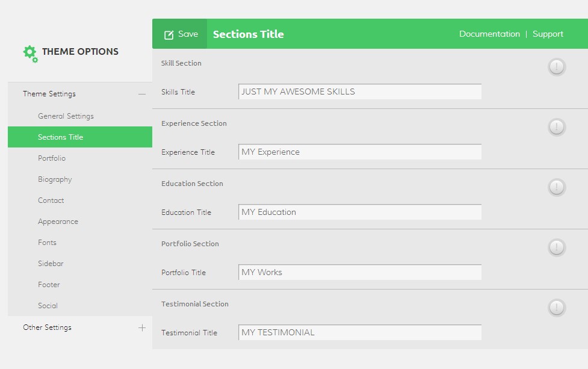The height and width of the screenshot is (369, 588).
Task: Collapse the Theme Settings group
Action: [141, 94]
